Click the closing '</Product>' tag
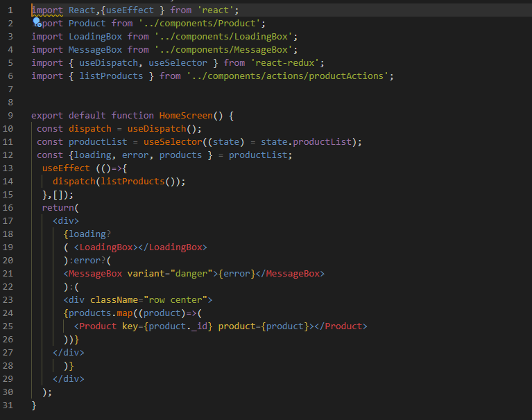 [x=341, y=326]
